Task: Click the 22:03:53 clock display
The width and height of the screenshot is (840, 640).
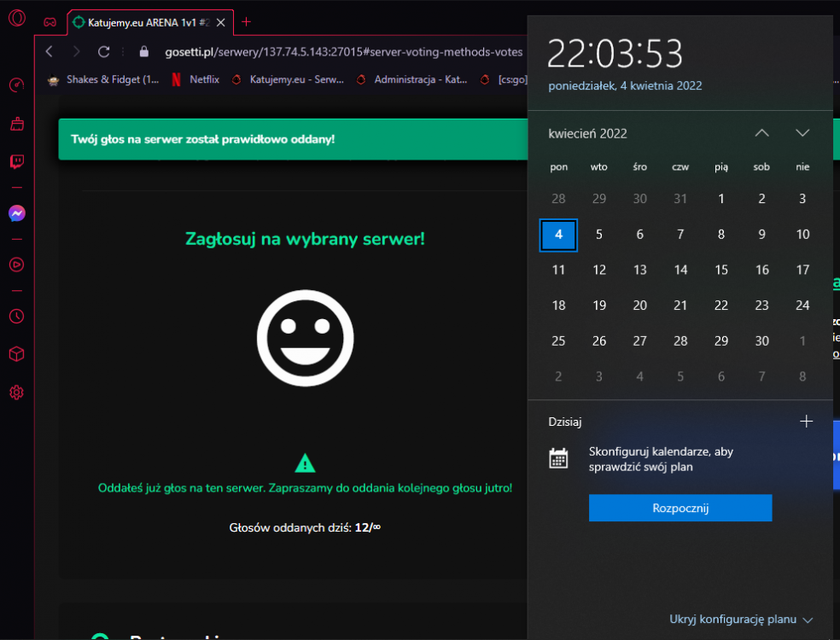Action: click(615, 54)
